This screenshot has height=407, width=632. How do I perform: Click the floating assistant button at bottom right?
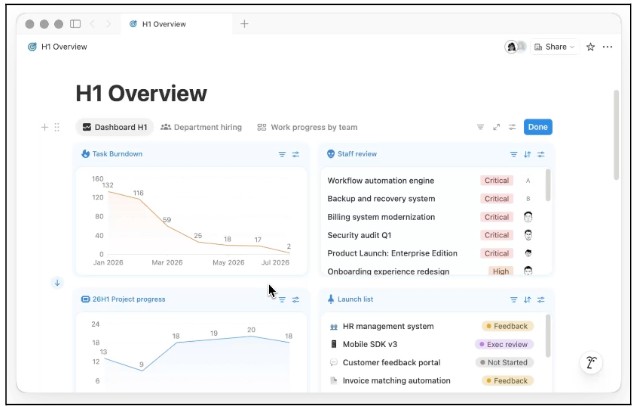click(x=591, y=362)
